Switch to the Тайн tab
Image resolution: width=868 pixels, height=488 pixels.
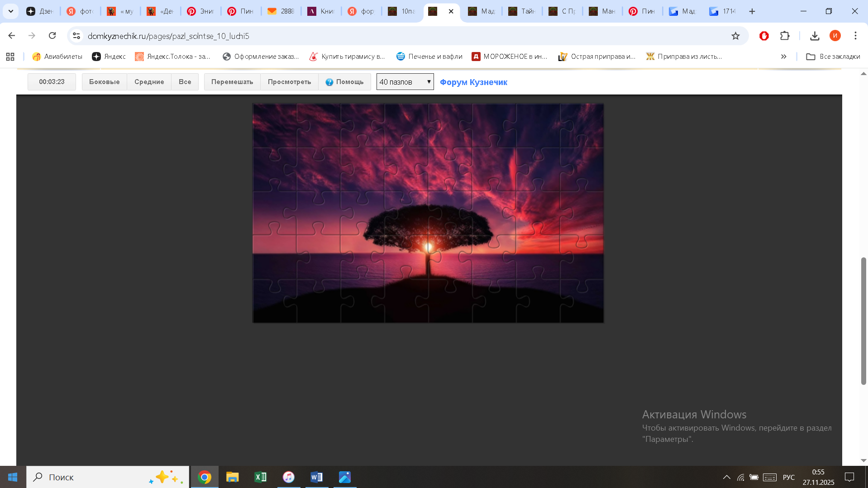tap(522, 11)
